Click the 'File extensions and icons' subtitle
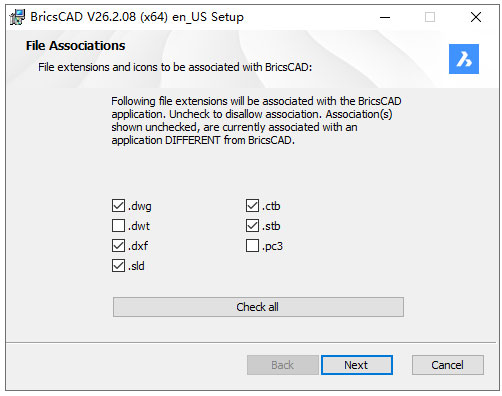The height and width of the screenshot is (396, 502). [x=175, y=67]
